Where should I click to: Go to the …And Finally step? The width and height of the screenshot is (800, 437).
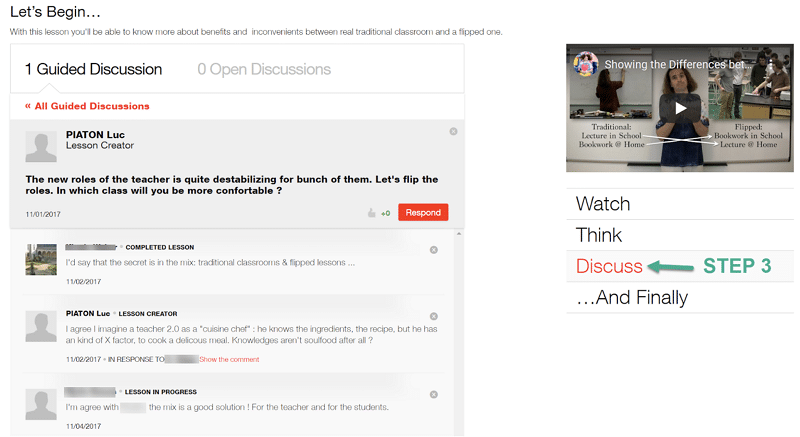pyautogui.click(x=632, y=298)
